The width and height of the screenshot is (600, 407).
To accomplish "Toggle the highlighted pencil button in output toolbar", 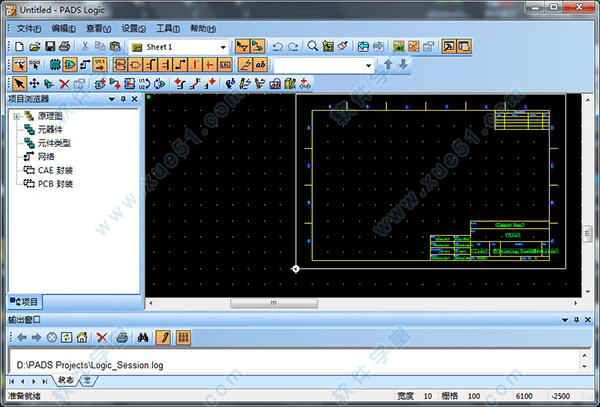I will click(164, 338).
